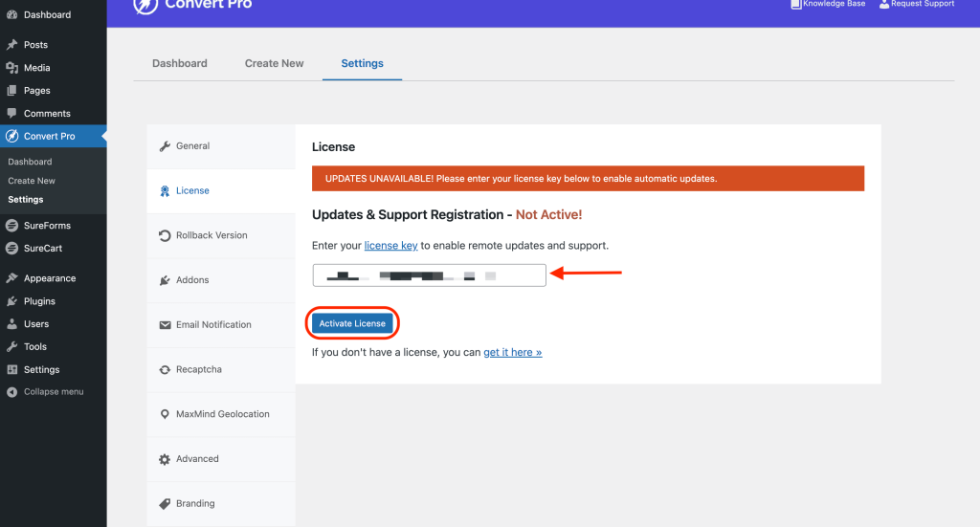
Task: Click the Activate License button
Action: (352, 323)
